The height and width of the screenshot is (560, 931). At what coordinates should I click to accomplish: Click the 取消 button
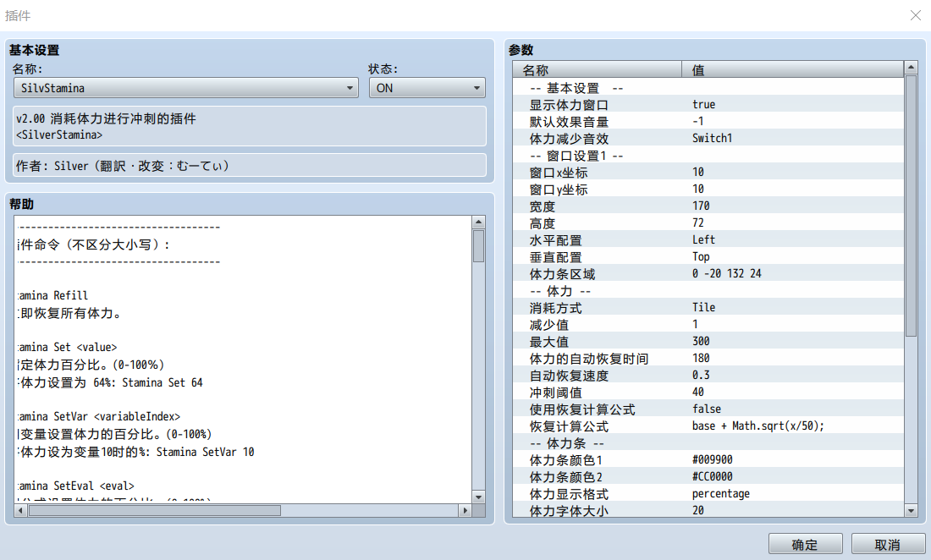tap(888, 545)
